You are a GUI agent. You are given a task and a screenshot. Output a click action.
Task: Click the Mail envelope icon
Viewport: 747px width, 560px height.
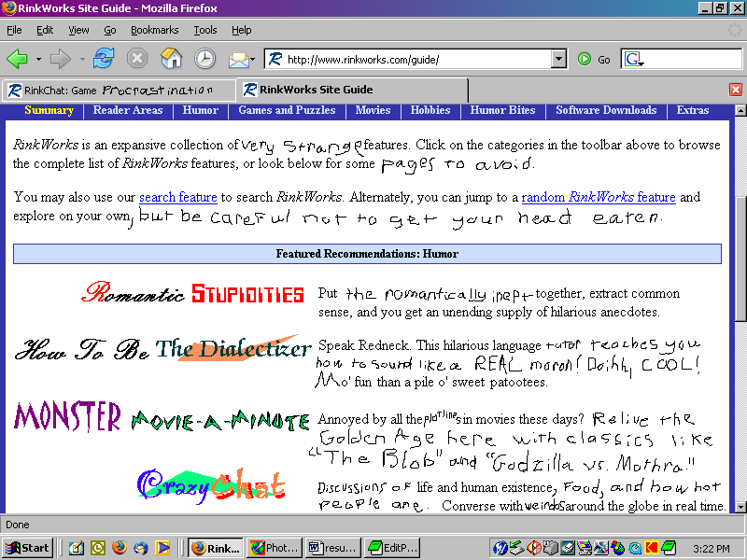point(239,60)
